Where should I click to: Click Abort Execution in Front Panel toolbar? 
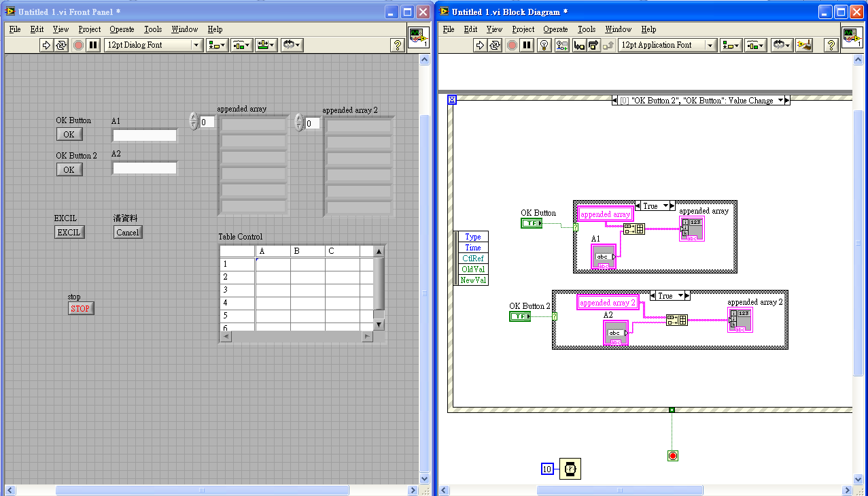79,45
